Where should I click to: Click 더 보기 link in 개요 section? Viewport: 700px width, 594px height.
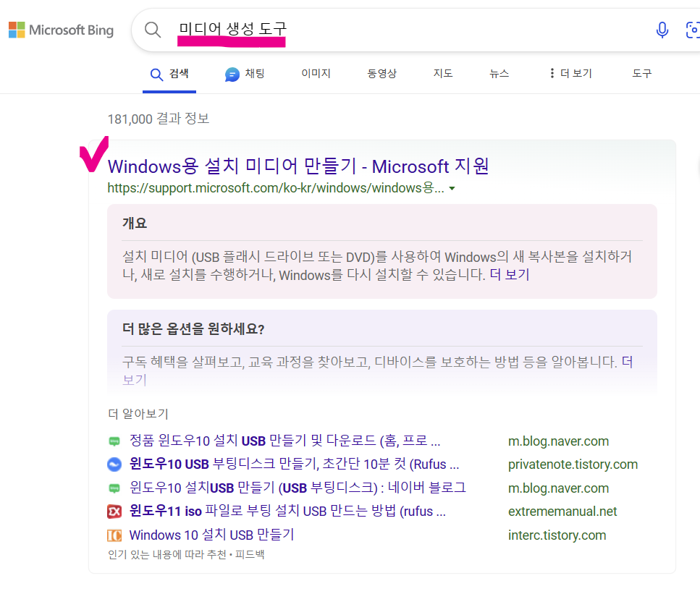(510, 274)
